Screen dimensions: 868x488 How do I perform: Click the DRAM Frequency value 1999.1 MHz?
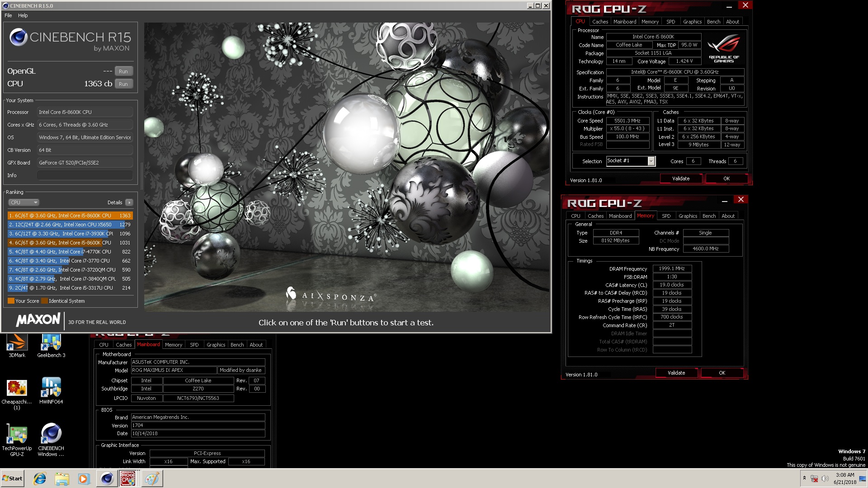672,269
